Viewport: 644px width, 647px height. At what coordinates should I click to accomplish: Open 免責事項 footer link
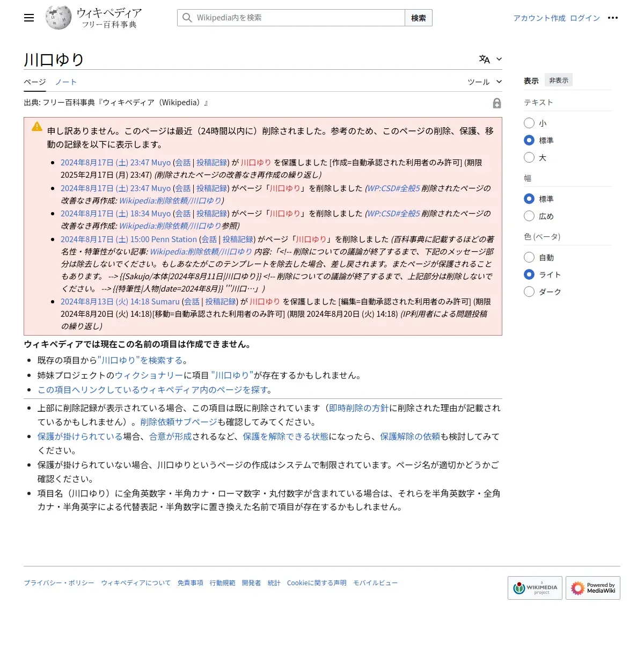191,583
